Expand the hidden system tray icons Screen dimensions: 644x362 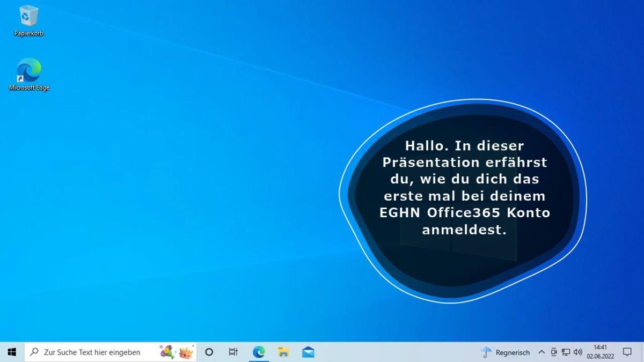pos(541,352)
